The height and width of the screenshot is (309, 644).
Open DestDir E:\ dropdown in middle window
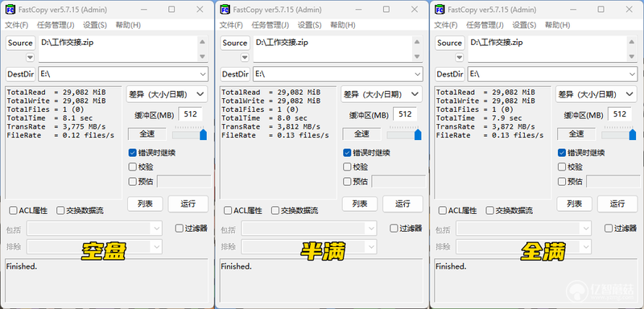(418, 74)
